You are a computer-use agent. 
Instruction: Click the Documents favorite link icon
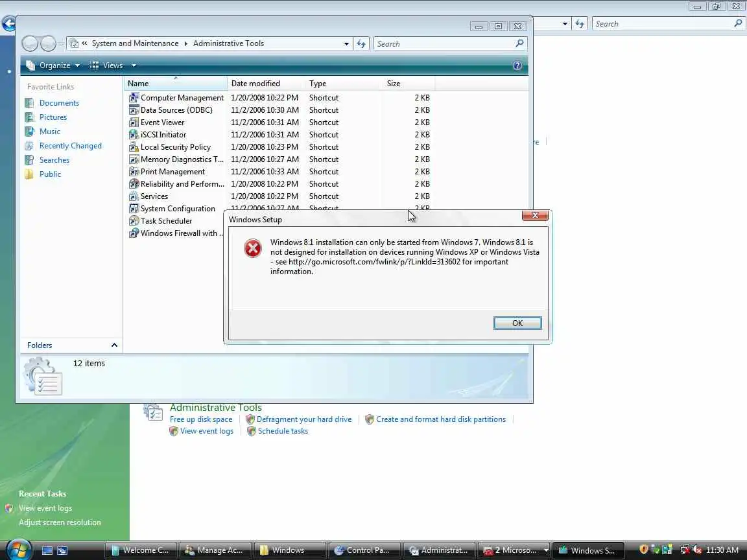[x=30, y=103]
